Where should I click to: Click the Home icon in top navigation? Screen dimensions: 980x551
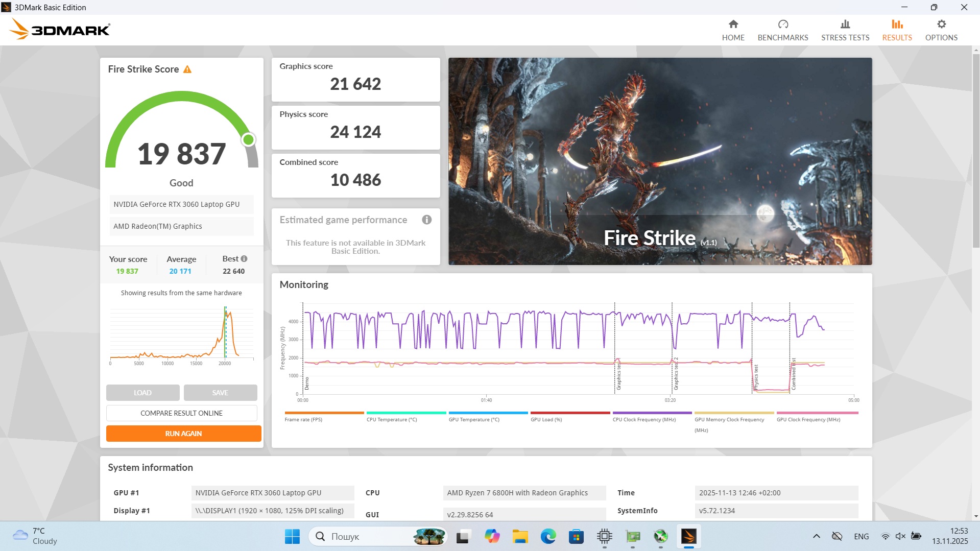[733, 29]
